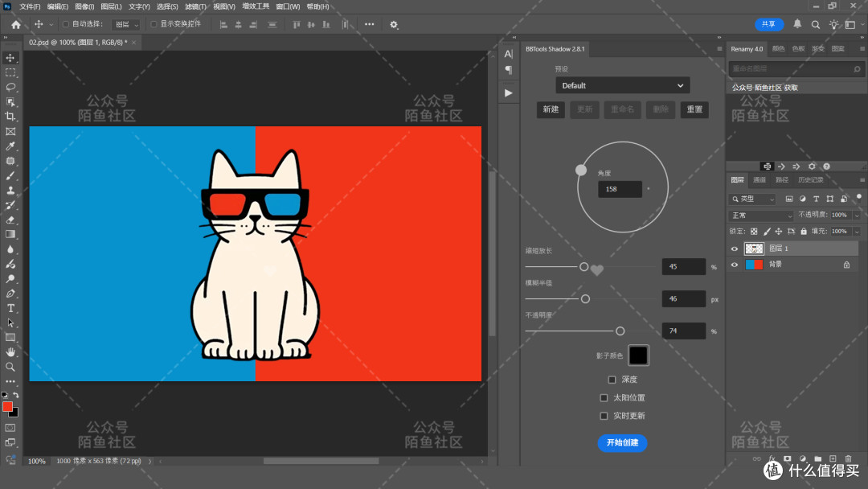Select the Lasso tool
868x489 pixels.
(10, 87)
